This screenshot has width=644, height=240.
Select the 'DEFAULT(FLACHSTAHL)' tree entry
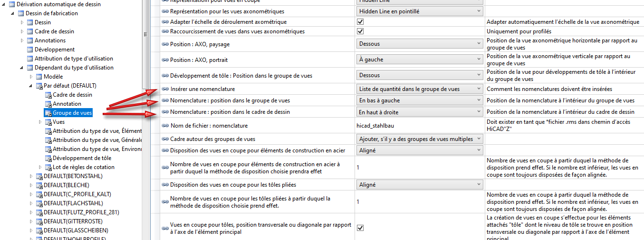pyautogui.click(x=73, y=203)
